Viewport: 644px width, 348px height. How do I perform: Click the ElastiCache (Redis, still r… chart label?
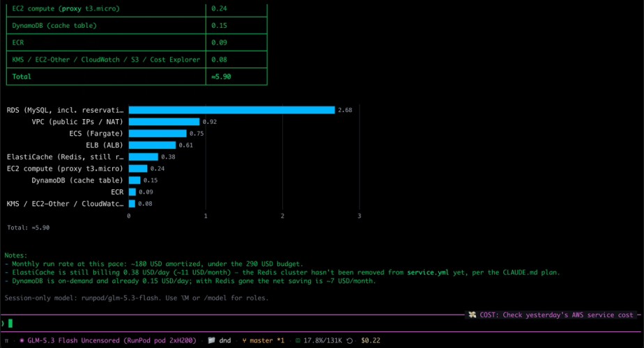pyautogui.click(x=65, y=157)
